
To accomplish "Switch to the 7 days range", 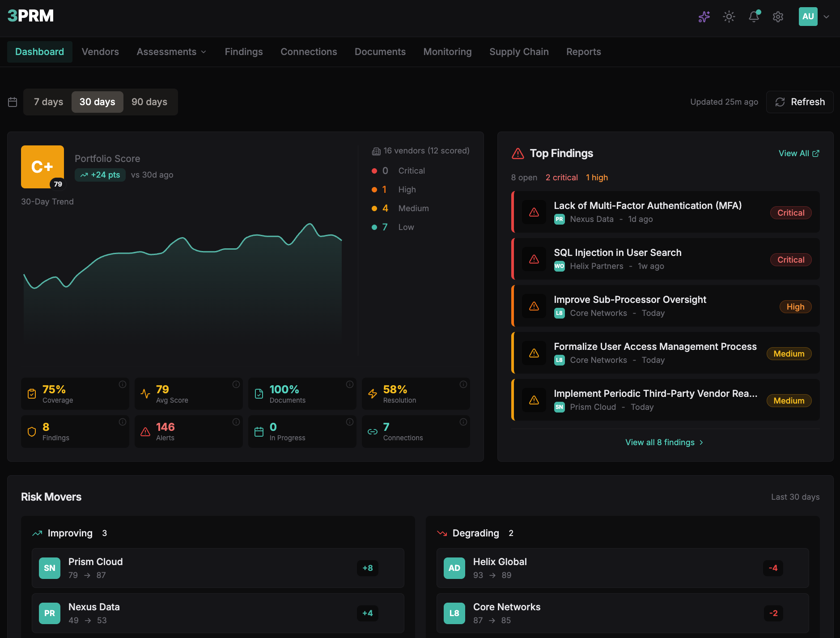I will [48, 102].
